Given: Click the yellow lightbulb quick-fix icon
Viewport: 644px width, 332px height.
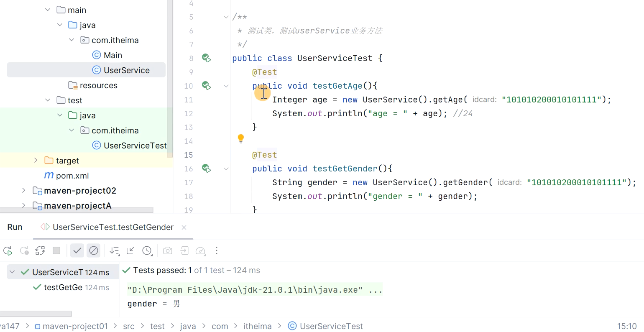Looking at the screenshot, I should (x=241, y=138).
